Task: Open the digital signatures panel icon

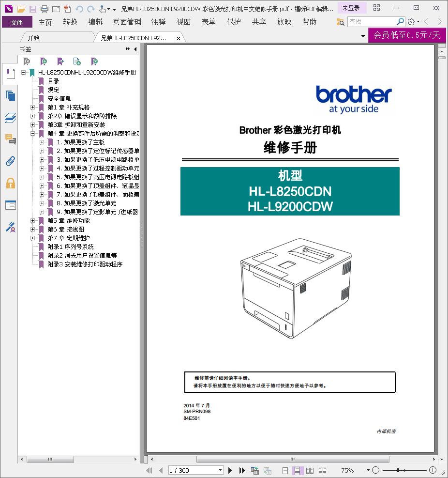Action: (x=10, y=227)
